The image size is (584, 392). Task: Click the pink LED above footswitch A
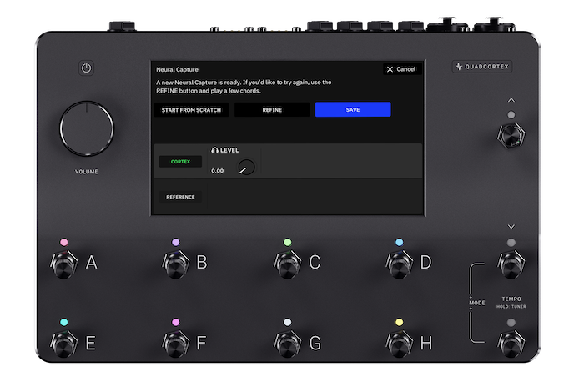point(64,243)
